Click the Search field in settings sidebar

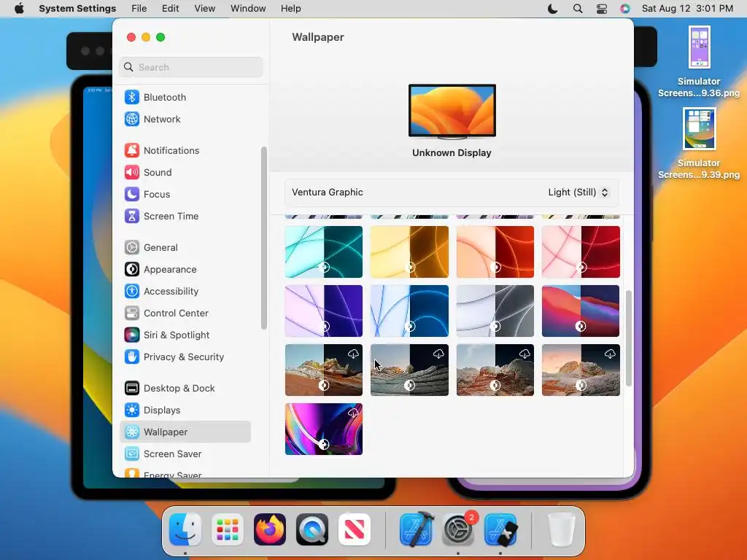(x=190, y=67)
